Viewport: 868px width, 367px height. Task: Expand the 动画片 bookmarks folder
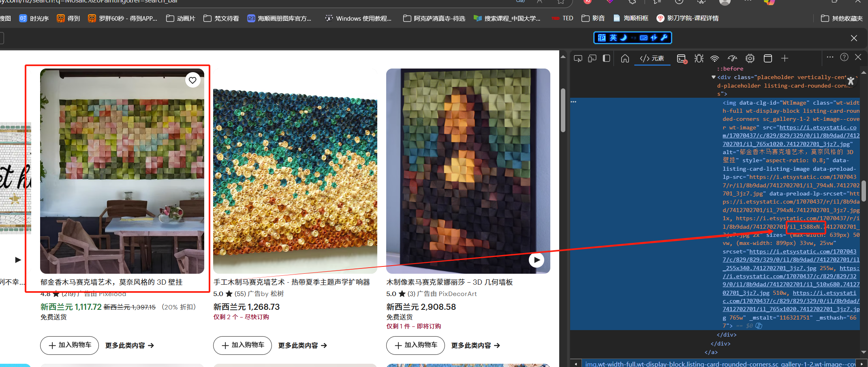click(181, 18)
